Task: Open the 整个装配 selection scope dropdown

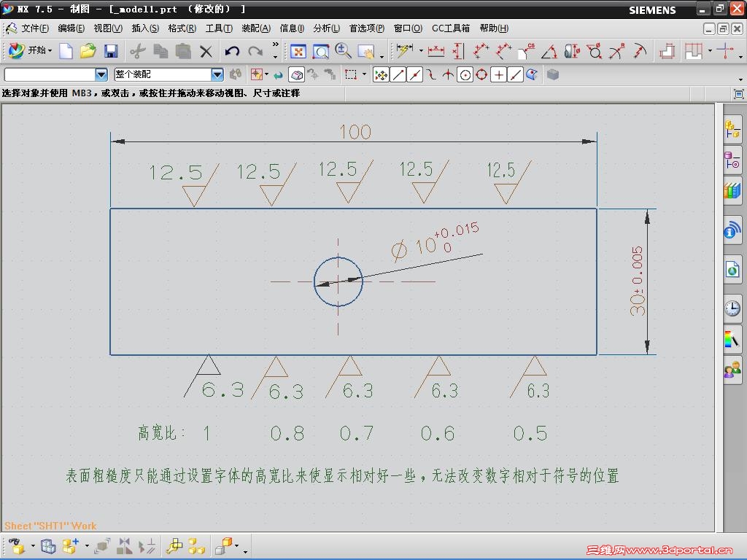Action: tap(217, 74)
